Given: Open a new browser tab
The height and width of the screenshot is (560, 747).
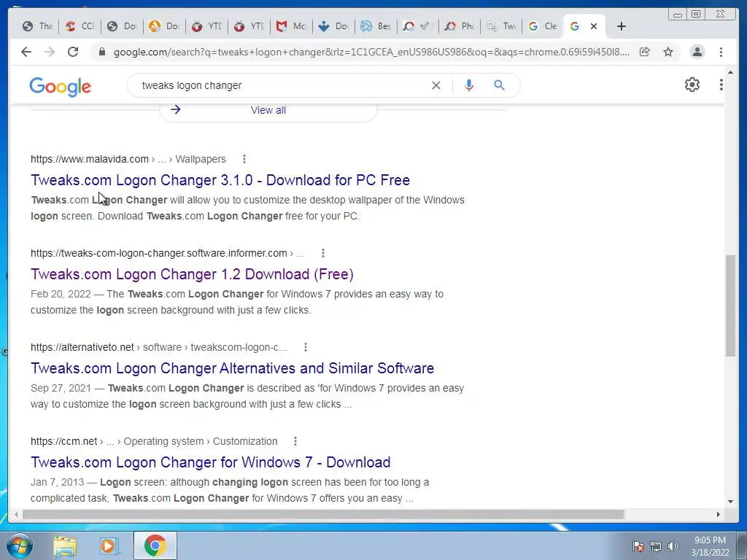Looking at the screenshot, I should pos(622,26).
